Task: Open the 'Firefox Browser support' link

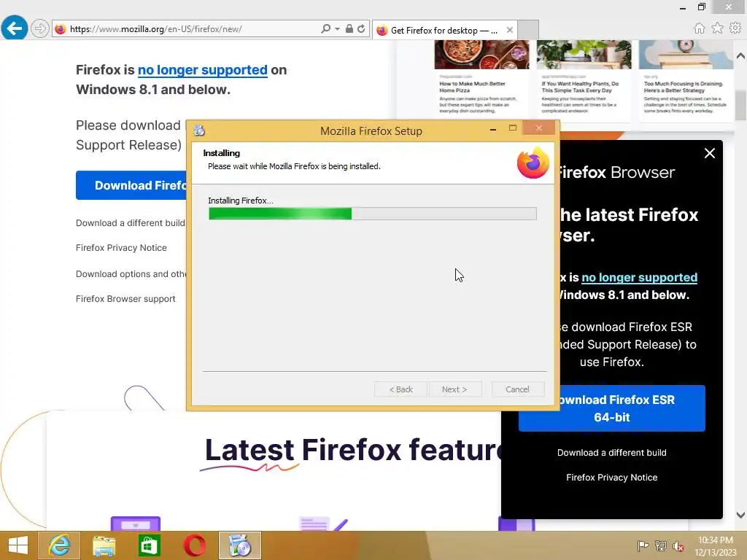Action: coord(125,298)
